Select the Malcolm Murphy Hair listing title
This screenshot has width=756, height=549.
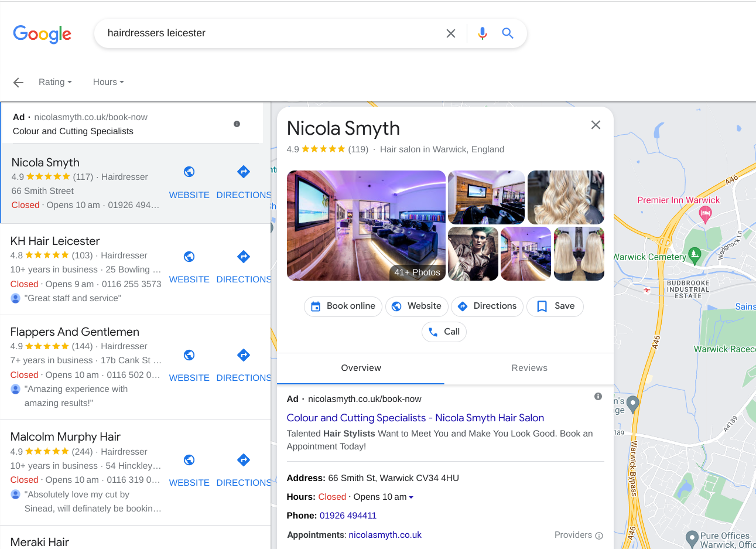point(66,437)
